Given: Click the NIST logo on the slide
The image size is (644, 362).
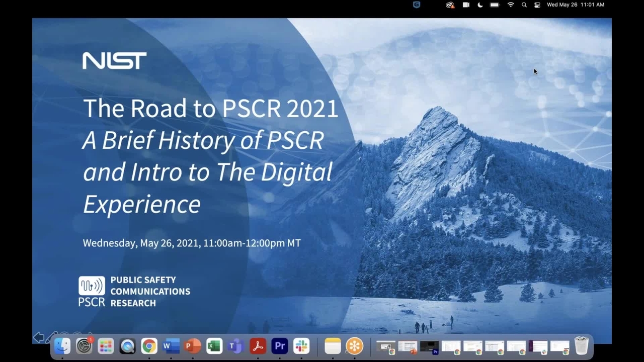Looking at the screenshot, I should point(115,61).
